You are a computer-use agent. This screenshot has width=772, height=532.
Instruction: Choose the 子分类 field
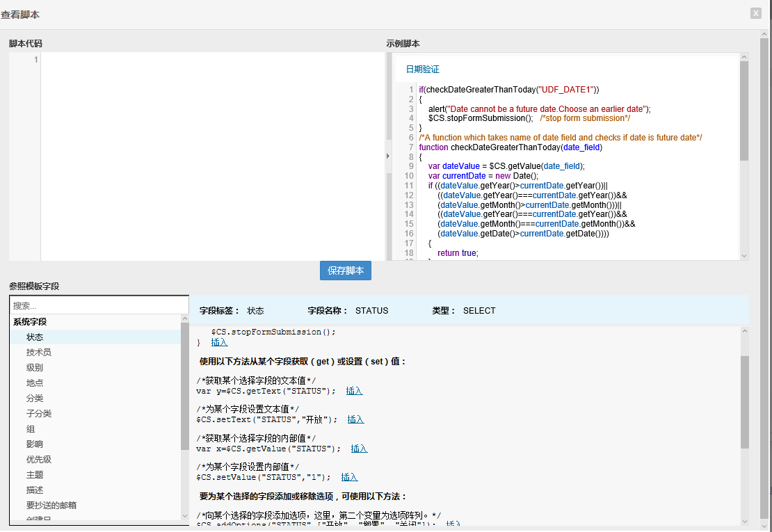[x=39, y=414]
